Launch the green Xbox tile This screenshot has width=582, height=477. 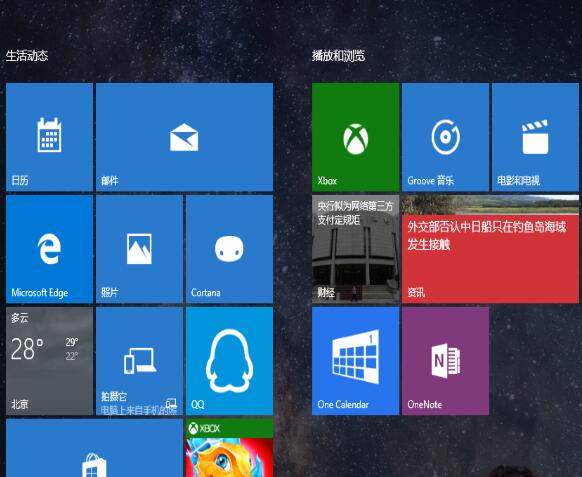coord(356,137)
